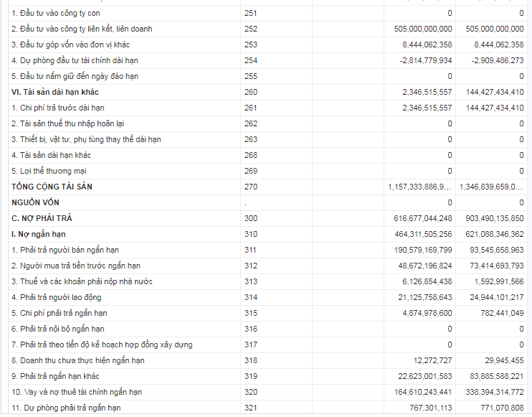Select the value 144,427,434,410 for code 261

(495, 108)
